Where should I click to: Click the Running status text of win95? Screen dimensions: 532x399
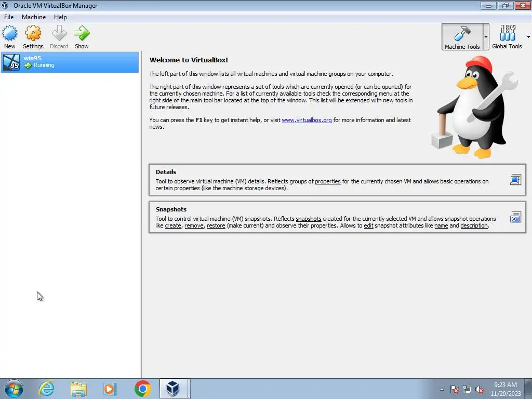(x=44, y=65)
